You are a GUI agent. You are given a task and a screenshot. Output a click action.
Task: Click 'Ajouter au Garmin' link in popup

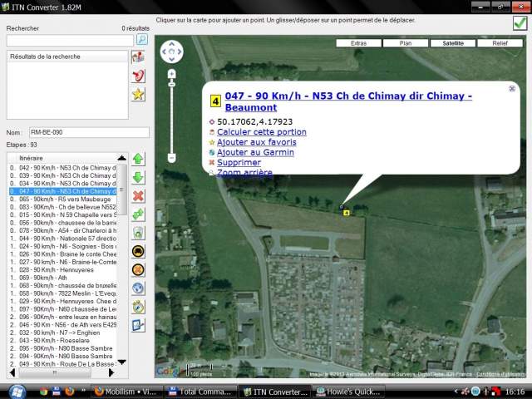(253, 153)
